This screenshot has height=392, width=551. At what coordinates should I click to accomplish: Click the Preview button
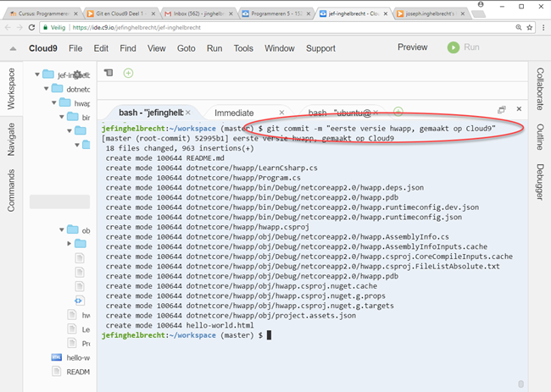pyautogui.click(x=413, y=47)
